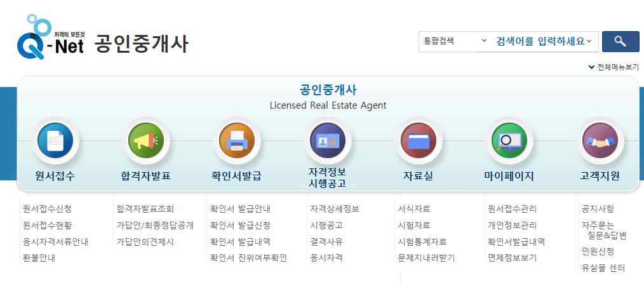Open the 공지사항 link
This screenshot has width=644, height=282.
(598, 209)
